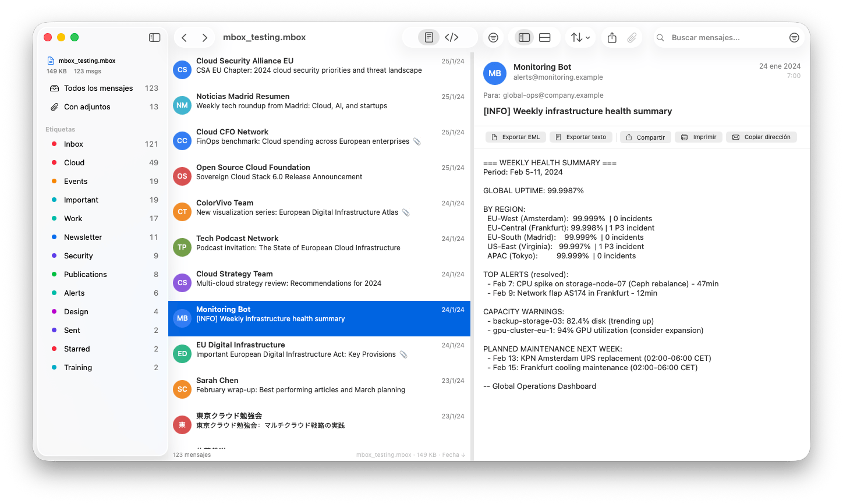Go back with the left chevron
The height and width of the screenshot is (504, 843).
pyautogui.click(x=184, y=37)
